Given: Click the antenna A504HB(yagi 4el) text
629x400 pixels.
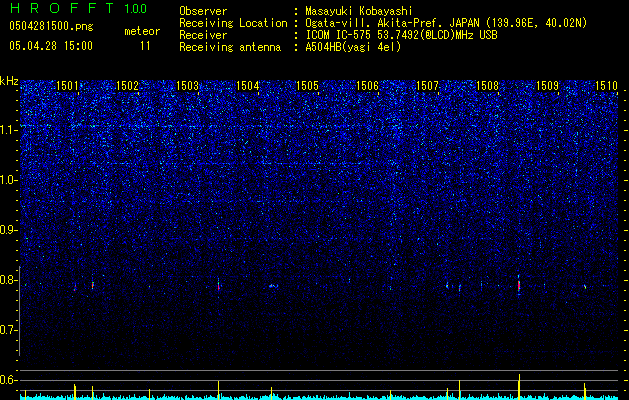Looking at the screenshot, I should (x=353, y=47).
